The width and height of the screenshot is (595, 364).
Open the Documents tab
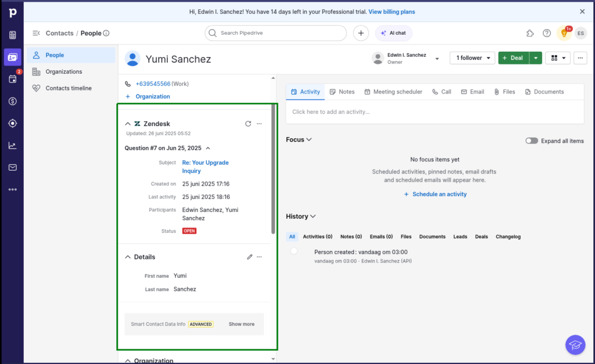pos(544,92)
